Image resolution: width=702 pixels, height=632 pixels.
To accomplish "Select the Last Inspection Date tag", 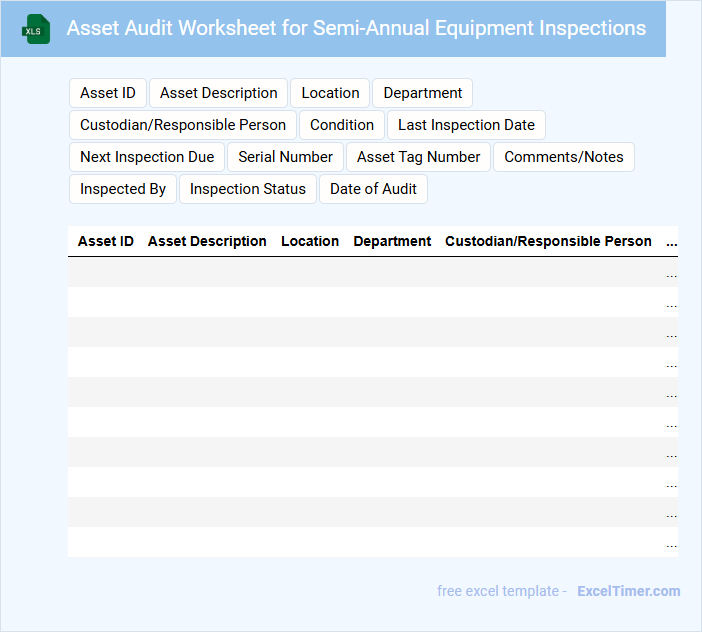I will click(466, 125).
